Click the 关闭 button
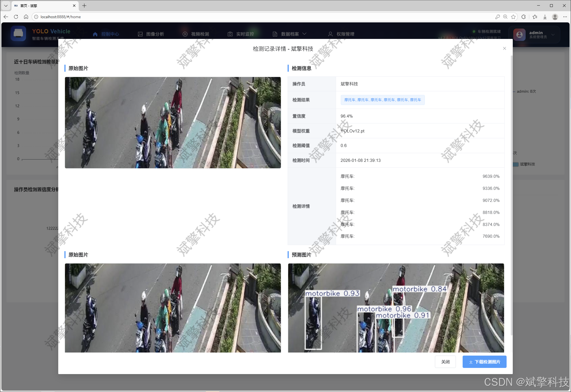Screen dimensions: 571x392 [x=445, y=362]
